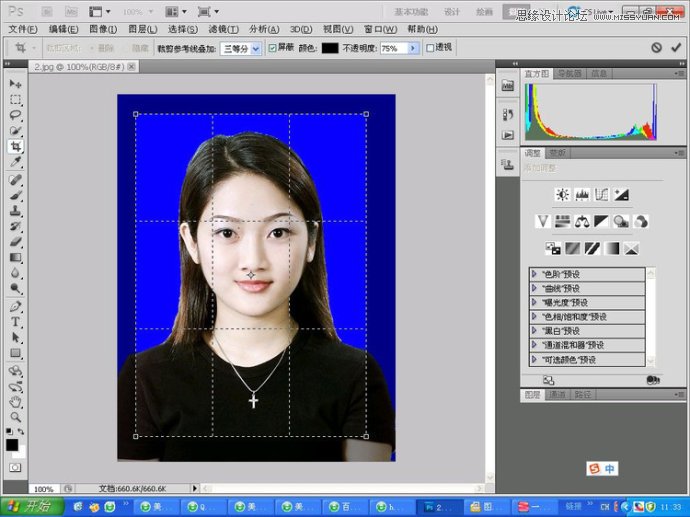This screenshot has width=690, height=517.
Task: Add a Curves adjustment
Action: tap(602, 195)
